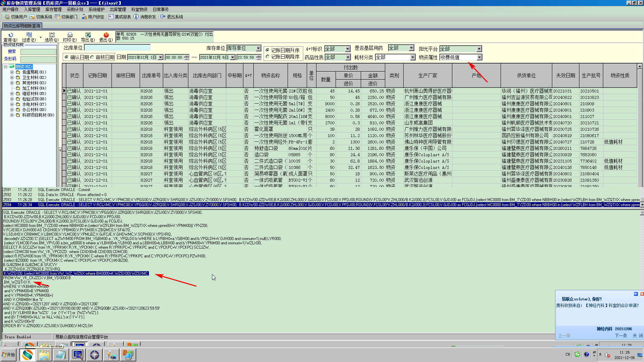Expand the 低值易耗 (K1) tree node
The height and width of the screenshot is (362, 644).
[12, 72]
